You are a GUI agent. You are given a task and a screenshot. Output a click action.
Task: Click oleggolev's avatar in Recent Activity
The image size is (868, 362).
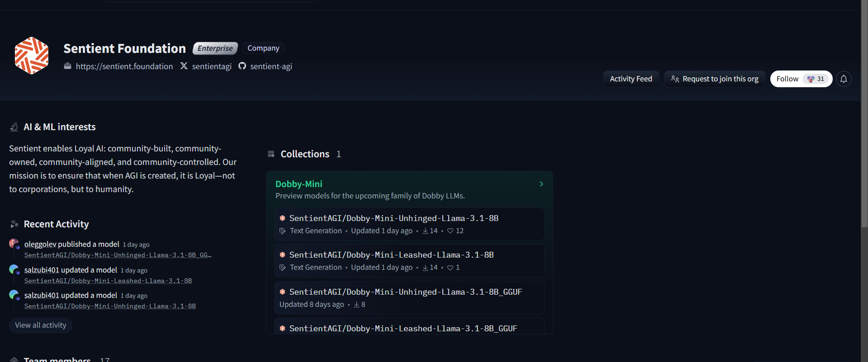coord(14,244)
